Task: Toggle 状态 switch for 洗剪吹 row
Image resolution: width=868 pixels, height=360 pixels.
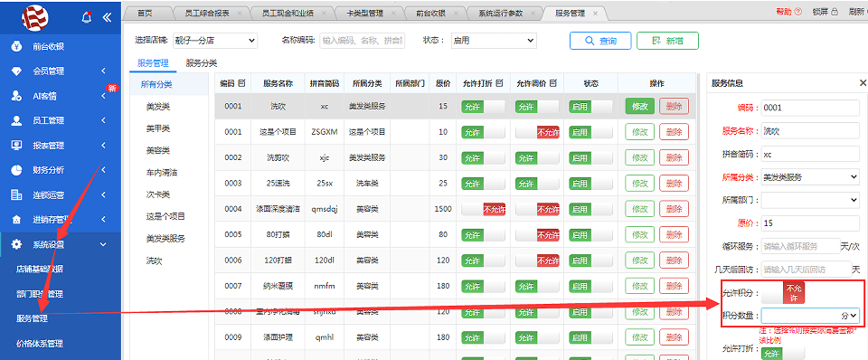Action: 590,158
